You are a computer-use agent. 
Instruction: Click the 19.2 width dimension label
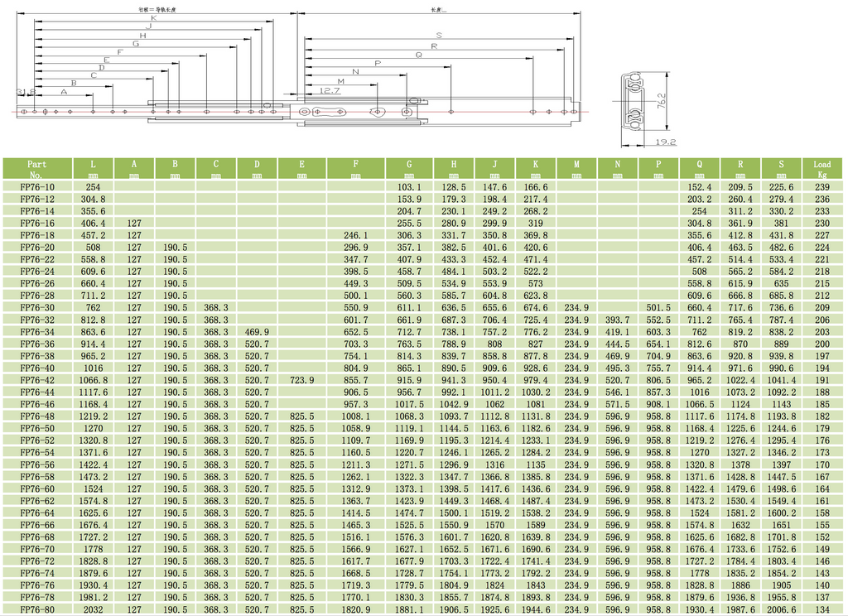point(664,142)
